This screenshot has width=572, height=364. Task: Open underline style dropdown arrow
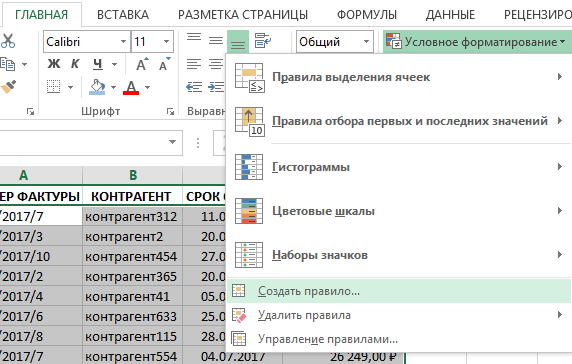pyautogui.click(x=114, y=65)
